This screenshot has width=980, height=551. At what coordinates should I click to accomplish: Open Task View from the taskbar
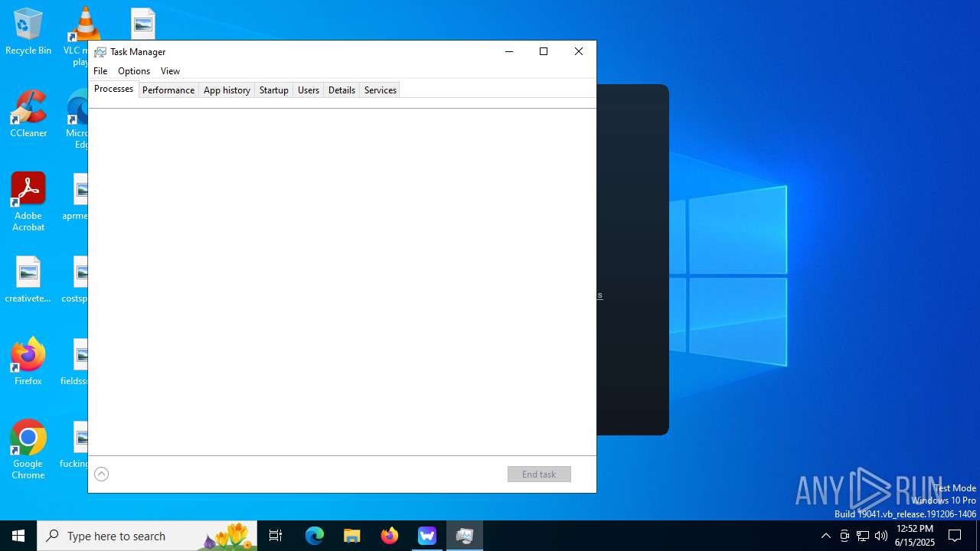click(276, 536)
